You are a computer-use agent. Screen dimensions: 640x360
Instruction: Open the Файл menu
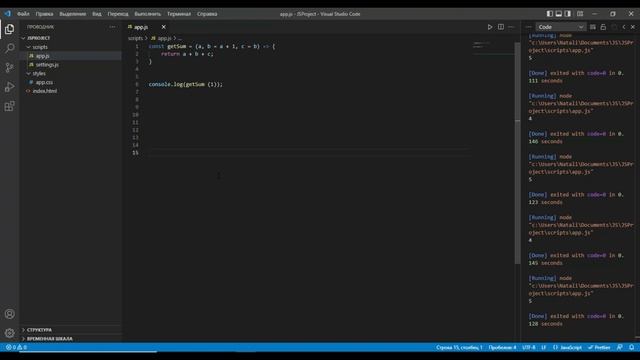(23, 14)
